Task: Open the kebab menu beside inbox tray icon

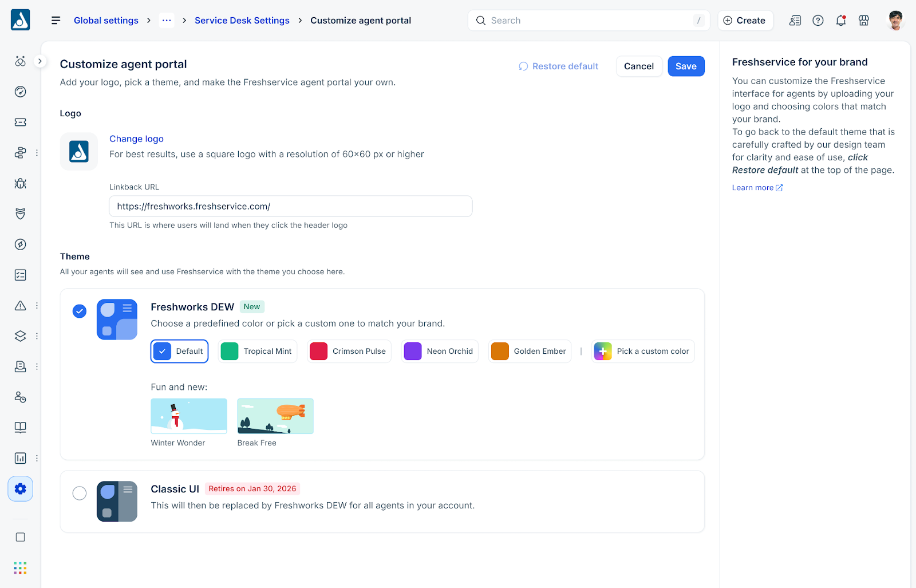Action: tap(37, 366)
